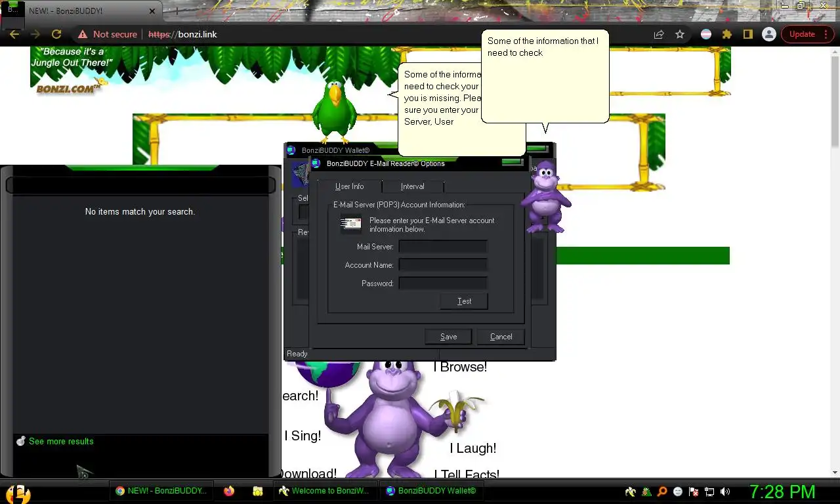Click the flag extension icon in Chrome toolbar

tap(706, 34)
